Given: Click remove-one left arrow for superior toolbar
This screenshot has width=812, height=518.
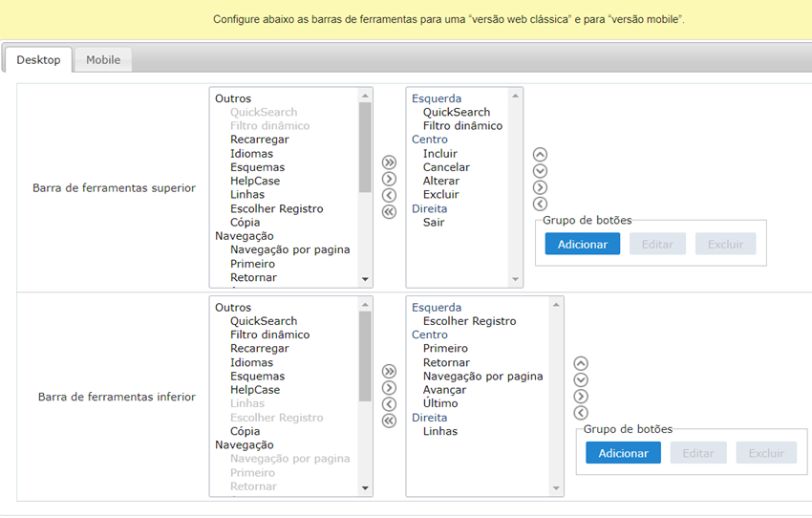Looking at the screenshot, I should 389,195.
